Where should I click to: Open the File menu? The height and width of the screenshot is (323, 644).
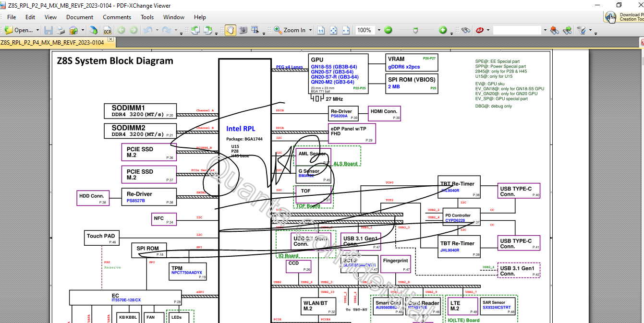point(12,17)
